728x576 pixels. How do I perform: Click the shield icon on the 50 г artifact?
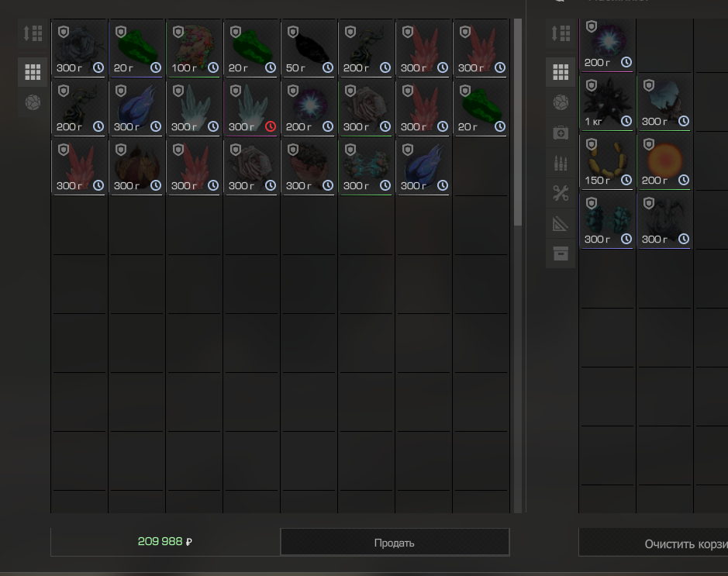293,32
